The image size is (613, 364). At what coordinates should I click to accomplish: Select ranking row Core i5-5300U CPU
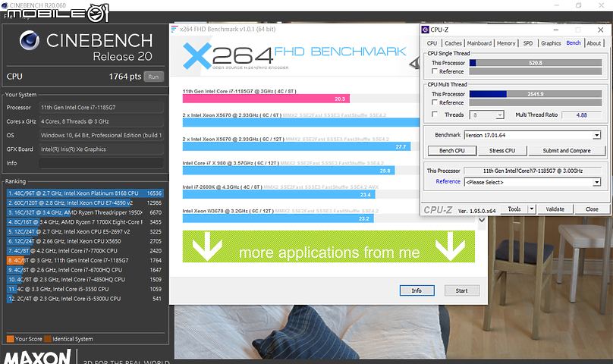85,299
